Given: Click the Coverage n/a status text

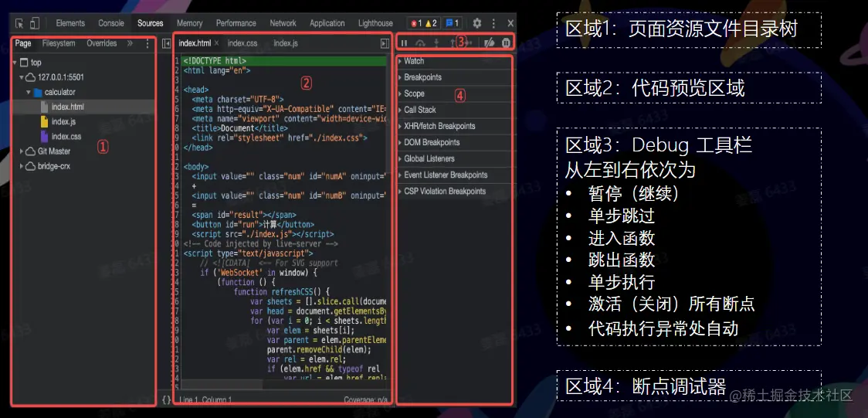Looking at the screenshot, I should pyautogui.click(x=364, y=399).
